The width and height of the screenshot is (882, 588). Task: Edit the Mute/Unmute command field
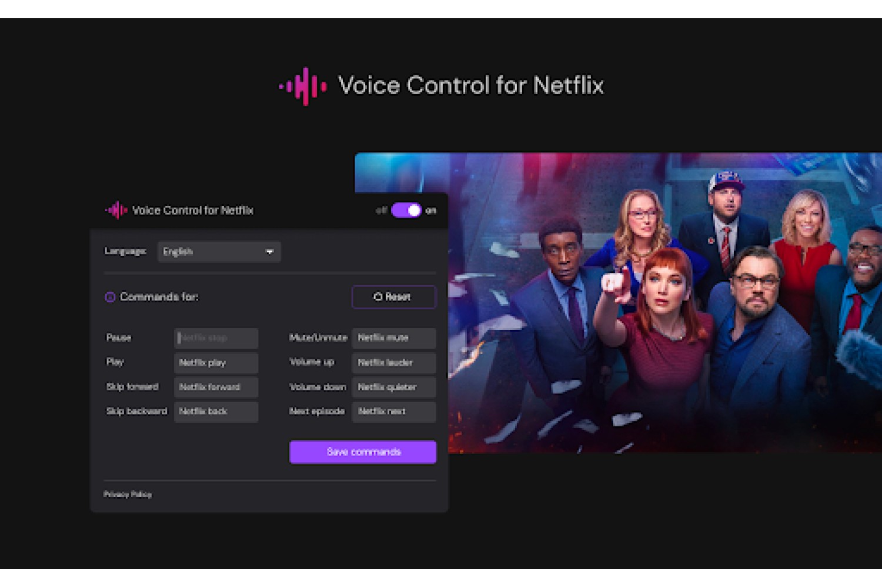(393, 338)
